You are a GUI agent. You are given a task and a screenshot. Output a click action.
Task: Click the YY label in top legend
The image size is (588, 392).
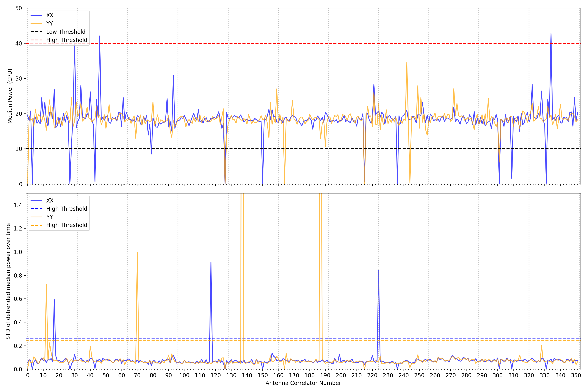50,24
